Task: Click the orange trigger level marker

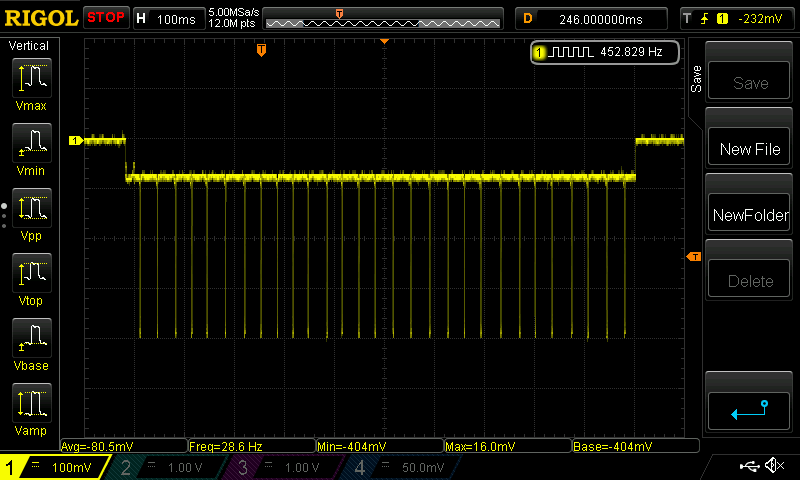Action: pyautogui.click(x=693, y=258)
